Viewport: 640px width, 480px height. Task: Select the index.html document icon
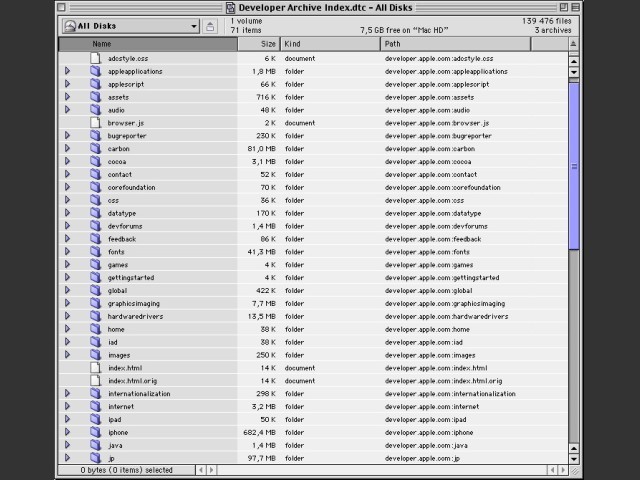[x=95, y=367]
